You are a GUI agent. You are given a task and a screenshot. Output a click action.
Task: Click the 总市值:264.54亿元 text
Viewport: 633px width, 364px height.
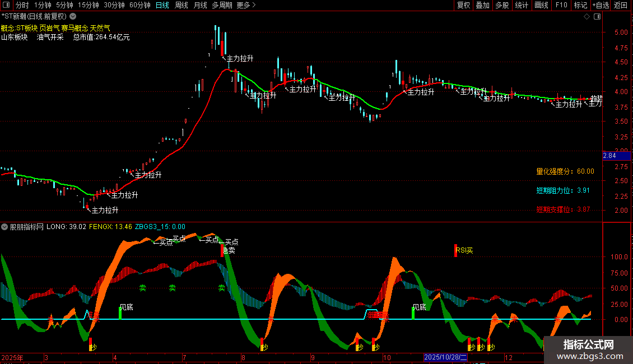(x=101, y=37)
